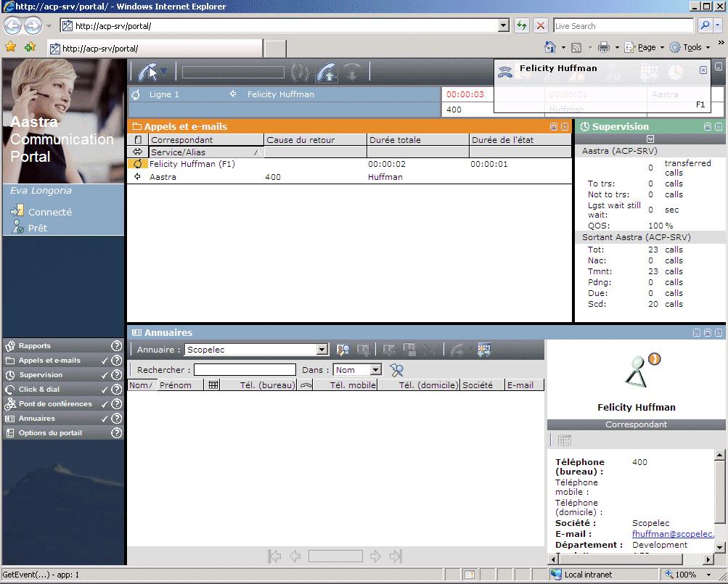Click the Prêt agent status icon
The width and height of the screenshot is (728, 584).
click(17, 227)
